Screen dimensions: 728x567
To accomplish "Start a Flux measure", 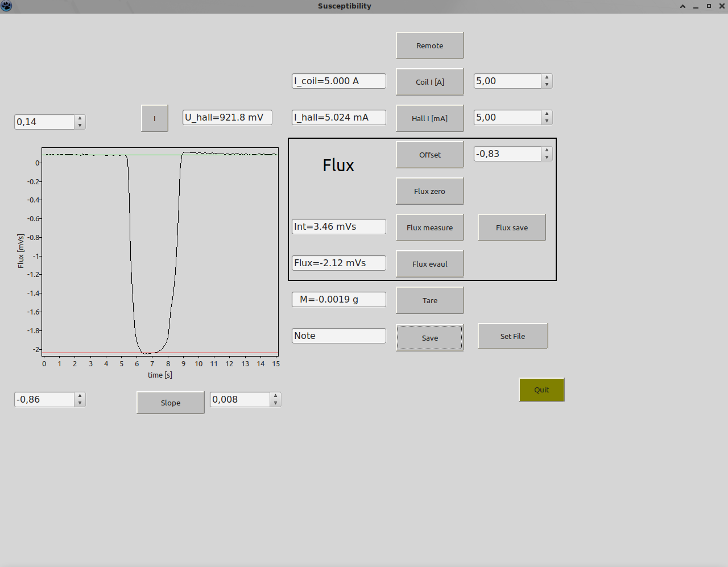I will click(430, 227).
